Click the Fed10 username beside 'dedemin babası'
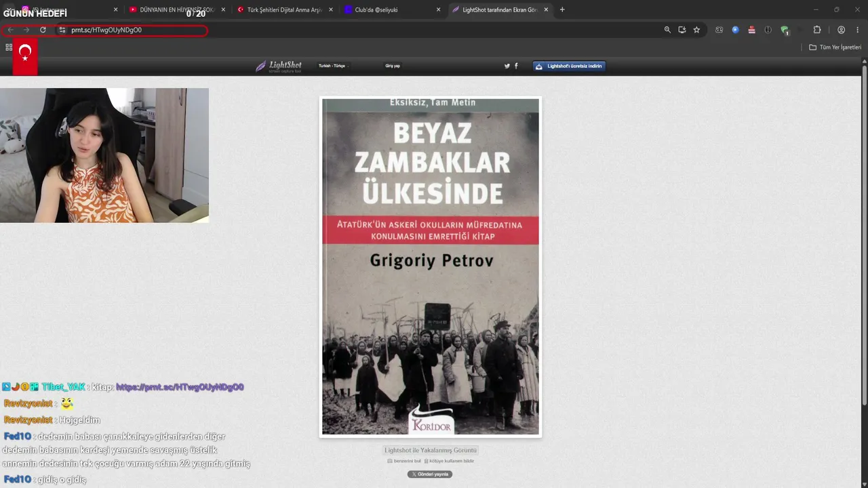Image resolution: width=868 pixels, height=488 pixels. pyautogui.click(x=17, y=436)
